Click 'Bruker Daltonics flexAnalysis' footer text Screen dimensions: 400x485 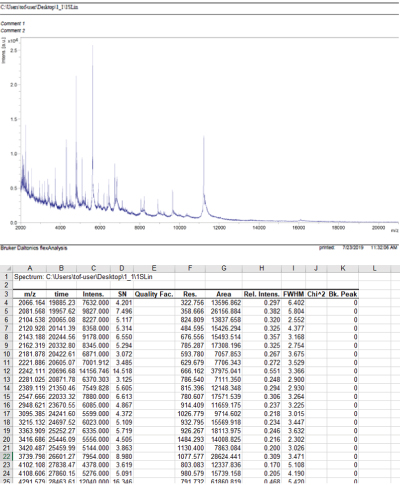(34, 248)
